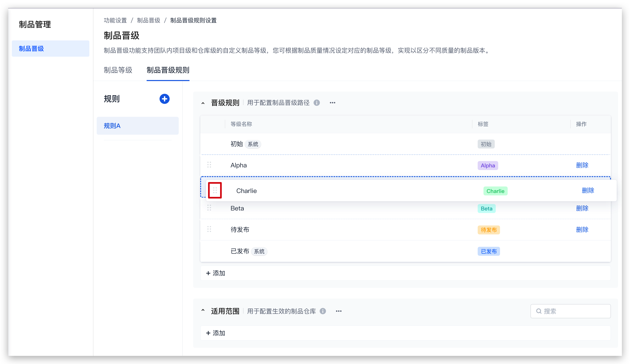The width and height of the screenshot is (630, 364).
Task: Click 添加 under 适用范围
Action: 405,333
